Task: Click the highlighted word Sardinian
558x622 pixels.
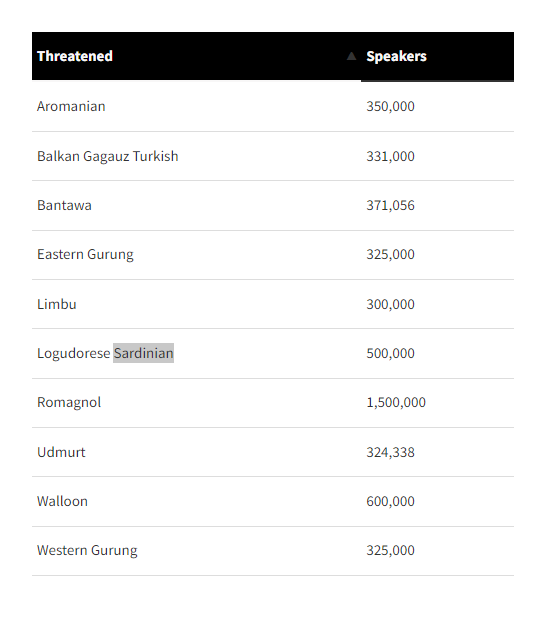Action: click(144, 353)
